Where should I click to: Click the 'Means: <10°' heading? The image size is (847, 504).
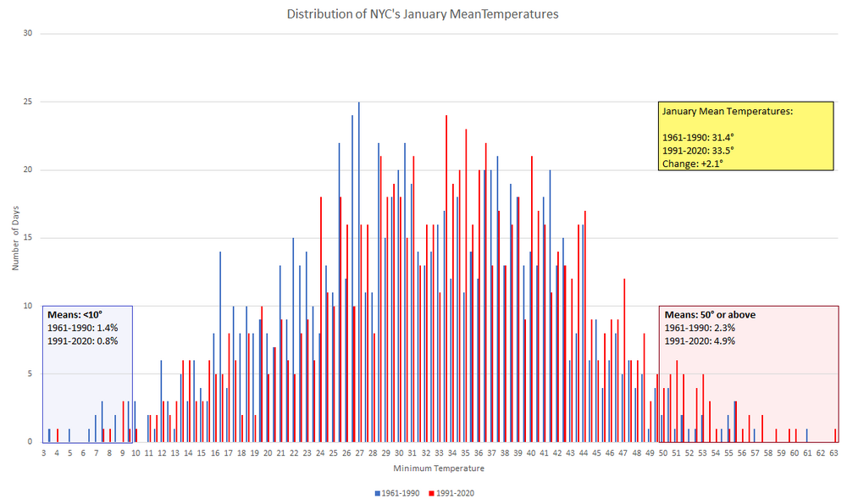tap(75, 315)
